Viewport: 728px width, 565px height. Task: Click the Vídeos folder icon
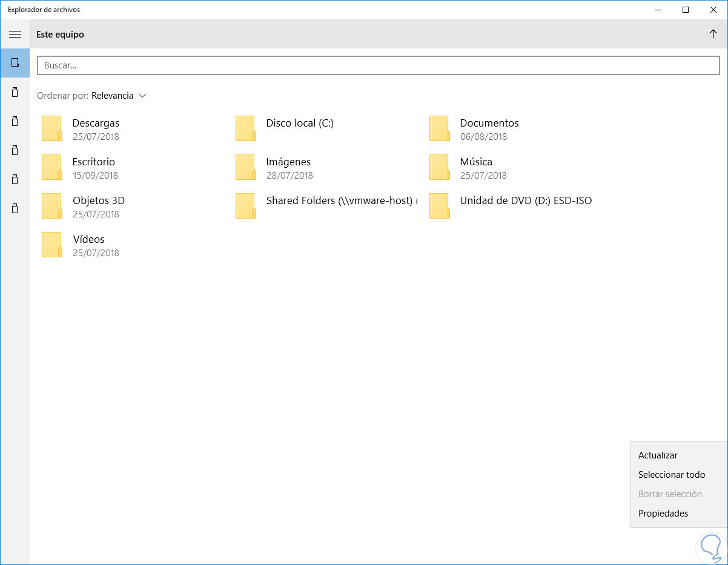pyautogui.click(x=51, y=245)
